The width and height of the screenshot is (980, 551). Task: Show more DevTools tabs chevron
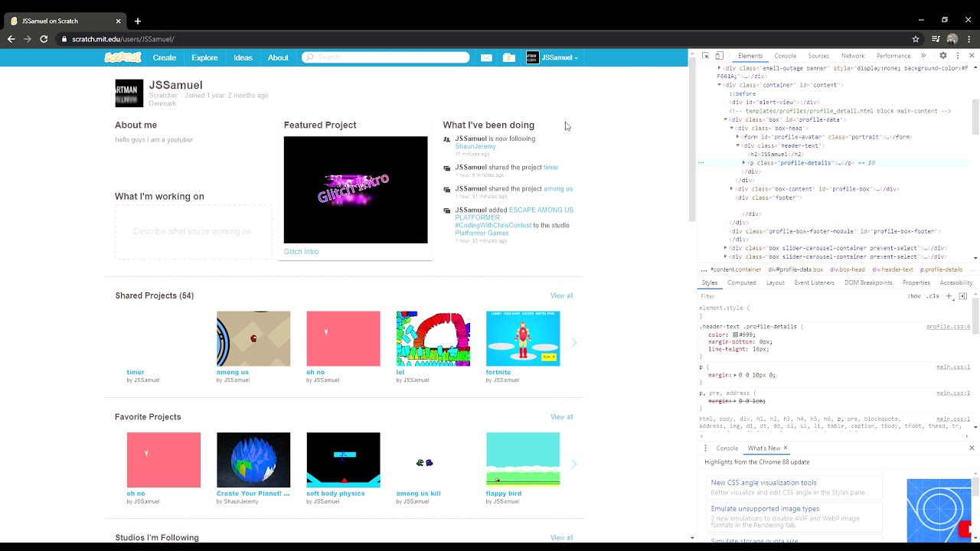click(923, 56)
